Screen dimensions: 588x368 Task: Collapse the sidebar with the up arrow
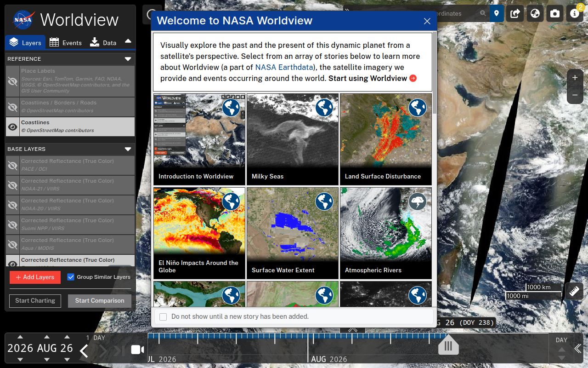(128, 41)
